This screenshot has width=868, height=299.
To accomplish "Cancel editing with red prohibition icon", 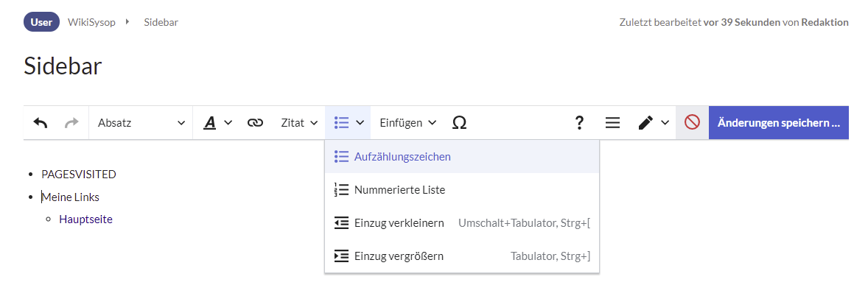I will 692,122.
